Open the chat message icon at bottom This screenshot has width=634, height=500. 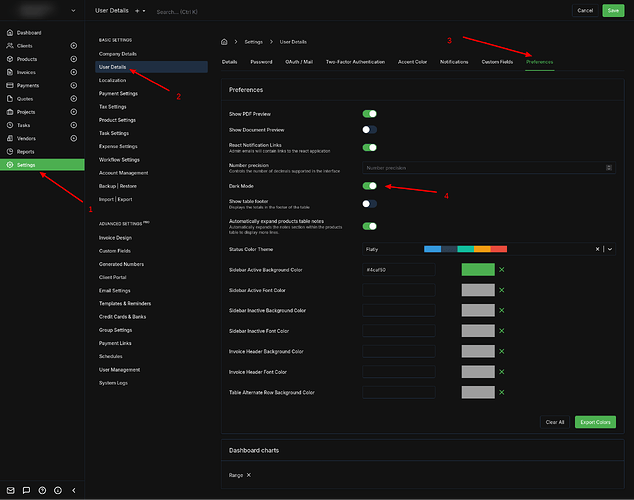[x=26, y=490]
